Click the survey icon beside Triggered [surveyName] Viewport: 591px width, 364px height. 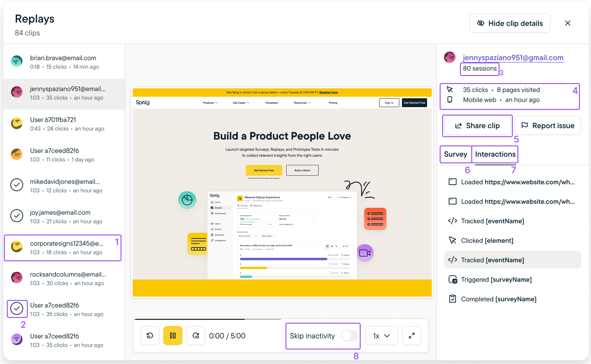[453, 280]
